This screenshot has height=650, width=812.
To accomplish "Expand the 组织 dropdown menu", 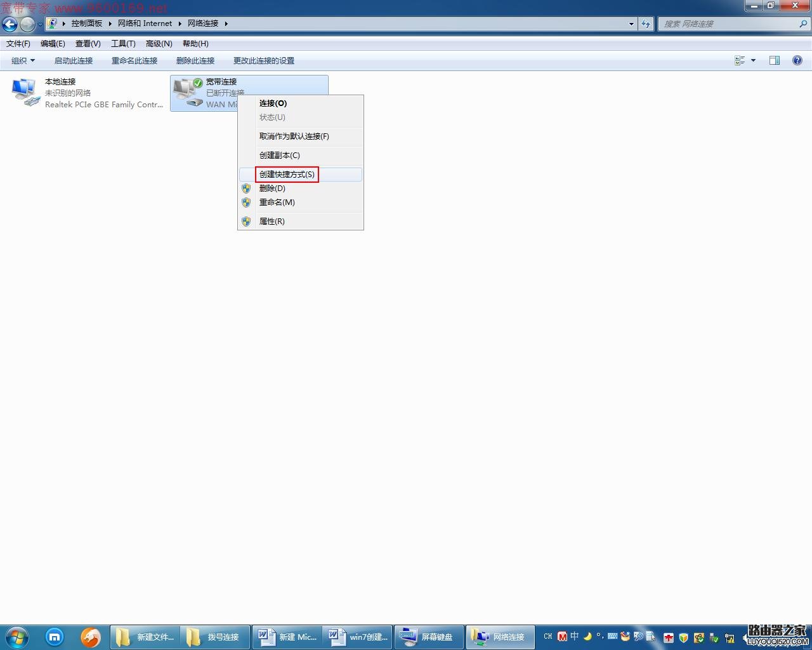I will tap(22, 60).
